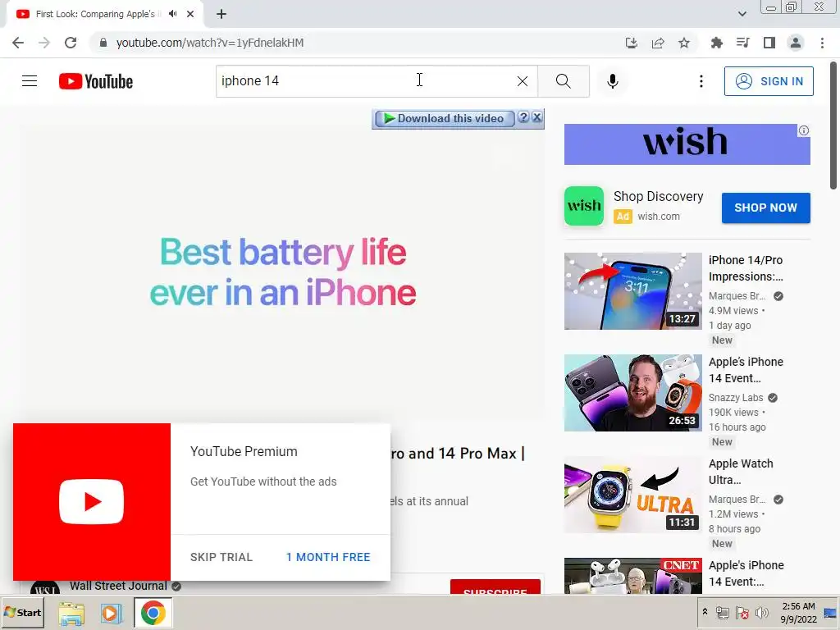Open YouTube settings three-dot menu
The width and height of the screenshot is (840, 630).
pyautogui.click(x=701, y=81)
